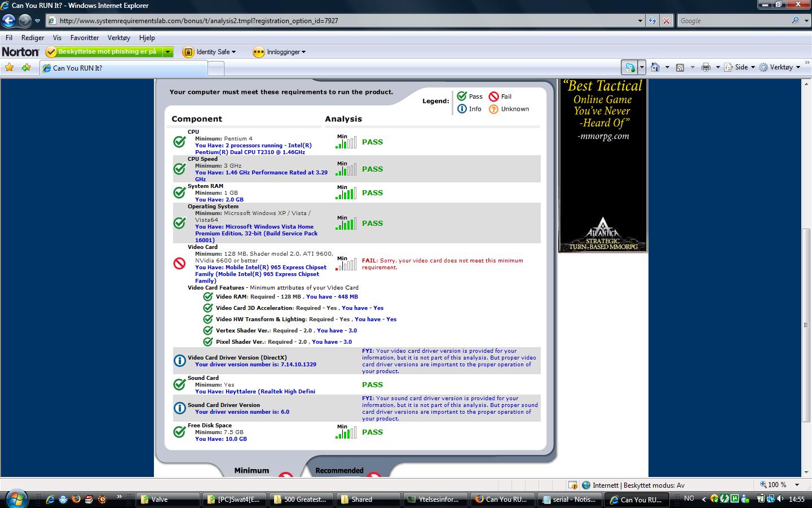The image size is (812, 508).
Task: Click the info icon beside Video Card Driver Version
Action: pos(179,360)
